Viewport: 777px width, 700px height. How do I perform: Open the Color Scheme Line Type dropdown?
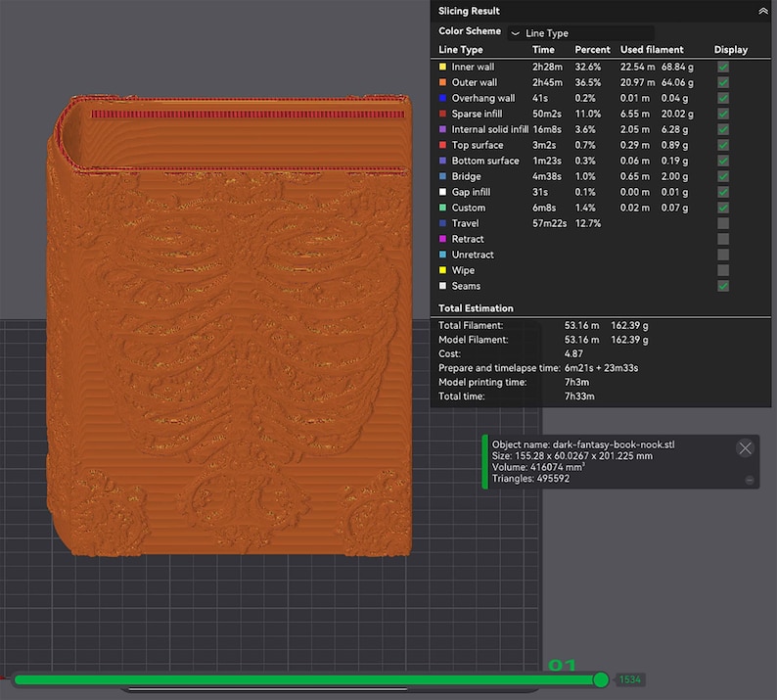click(580, 33)
